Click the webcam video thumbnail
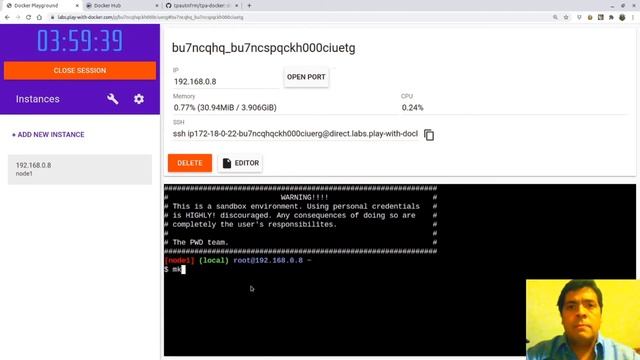The image size is (640, 360). [583, 320]
